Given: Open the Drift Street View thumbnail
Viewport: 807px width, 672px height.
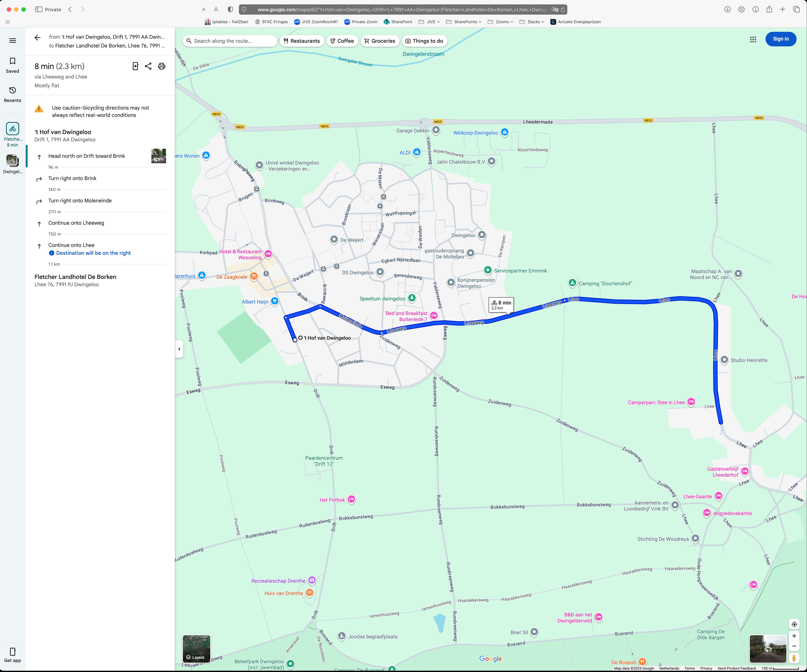Looking at the screenshot, I should (x=158, y=156).
